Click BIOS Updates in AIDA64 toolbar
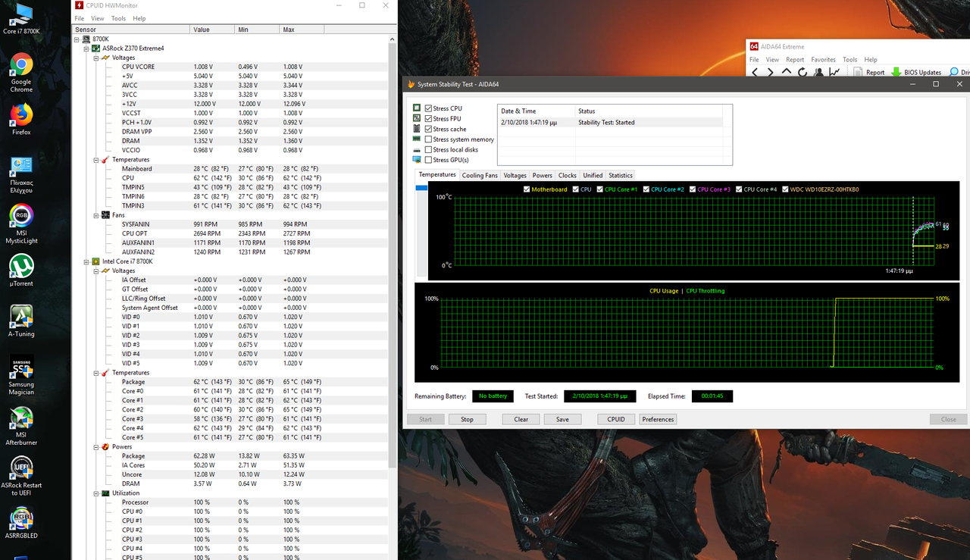 pos(916,73)
